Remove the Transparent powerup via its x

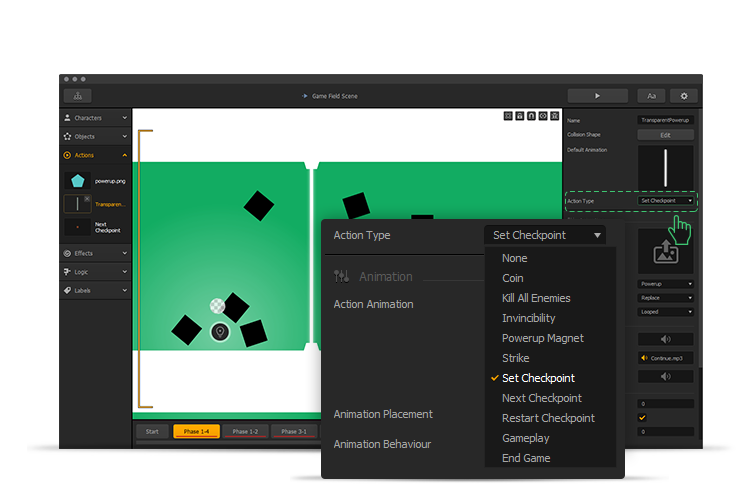87,199
